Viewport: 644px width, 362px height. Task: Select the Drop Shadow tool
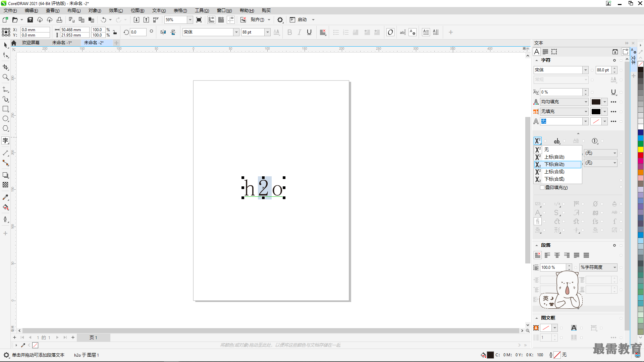pyautogui.click(x=5, y=175)
